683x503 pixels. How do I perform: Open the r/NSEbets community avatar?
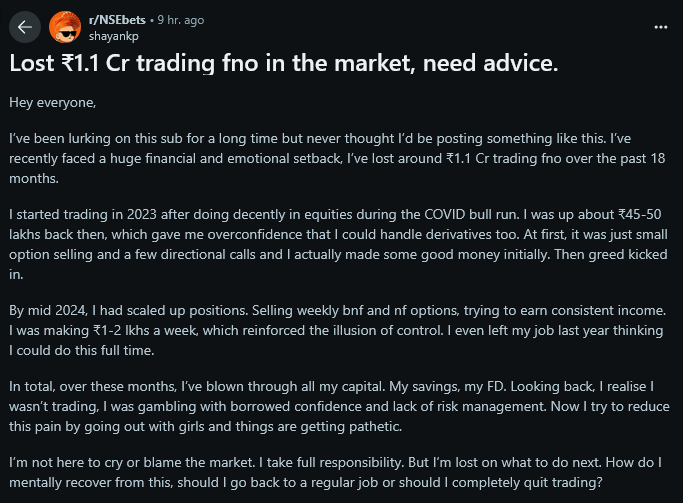click(x=66, y=26)
